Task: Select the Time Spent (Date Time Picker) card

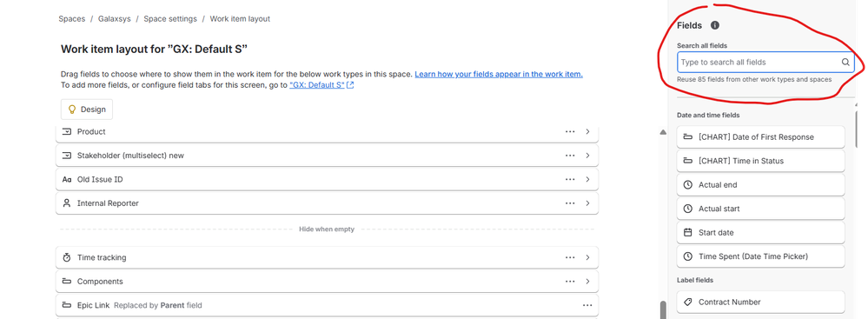Action: pos(760,256)
